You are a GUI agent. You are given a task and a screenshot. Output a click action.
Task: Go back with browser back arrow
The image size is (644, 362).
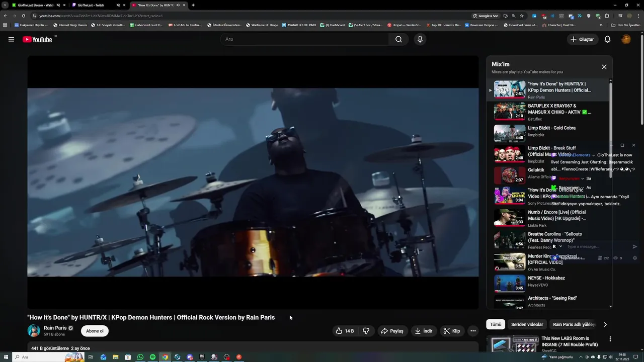(x=5, y=16)
